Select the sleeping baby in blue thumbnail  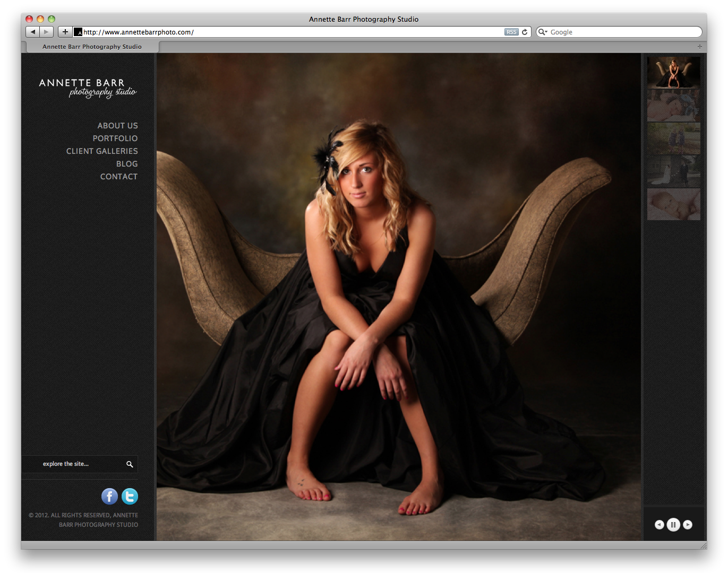(x=673, y=106)
